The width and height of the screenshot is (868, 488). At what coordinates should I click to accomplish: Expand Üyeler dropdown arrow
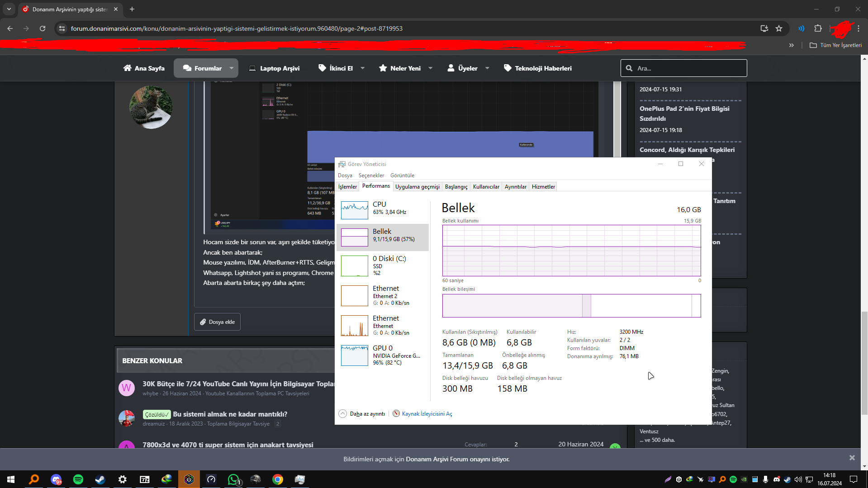[x=487, y=68]
